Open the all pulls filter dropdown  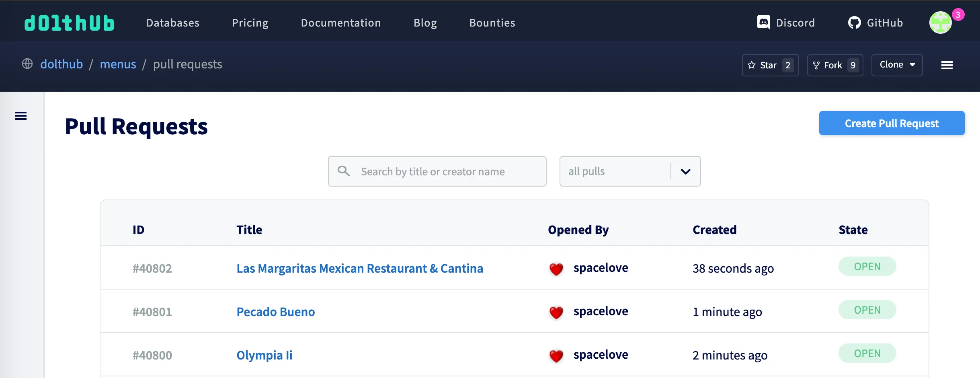pyautogui.click(x=615, y=171)
